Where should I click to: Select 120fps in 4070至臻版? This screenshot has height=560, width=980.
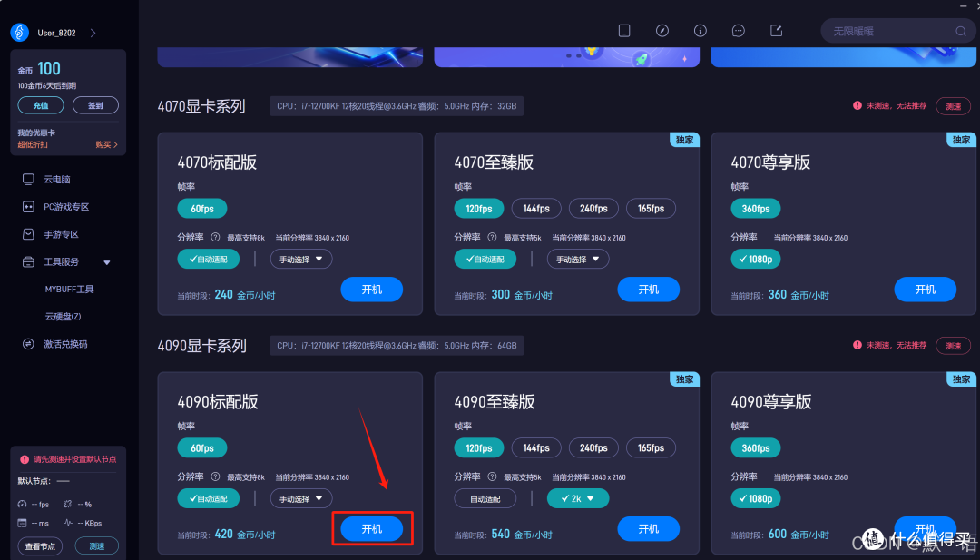click(479, 209)
